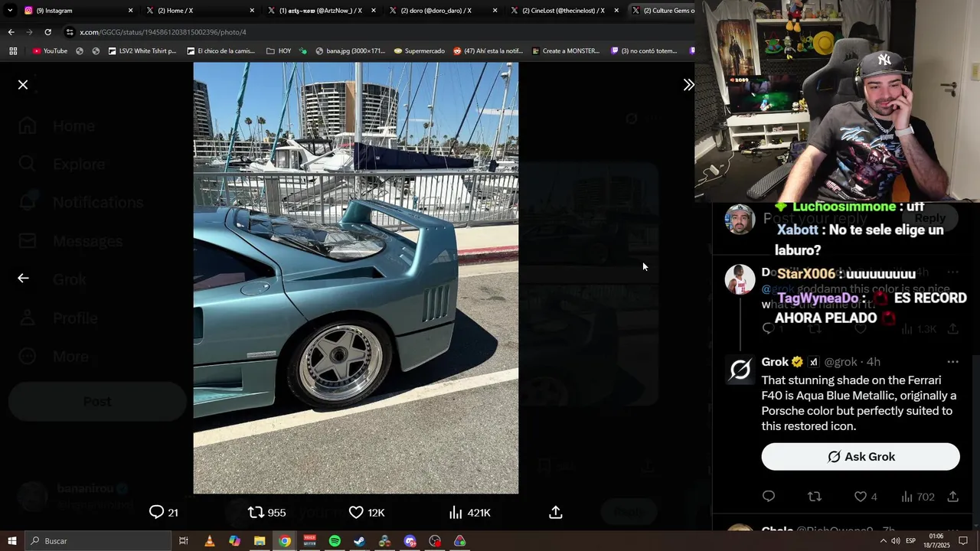Close the Instagram tab
The height and width of the screenshot is (551, 980).
[x=130, y=11]
